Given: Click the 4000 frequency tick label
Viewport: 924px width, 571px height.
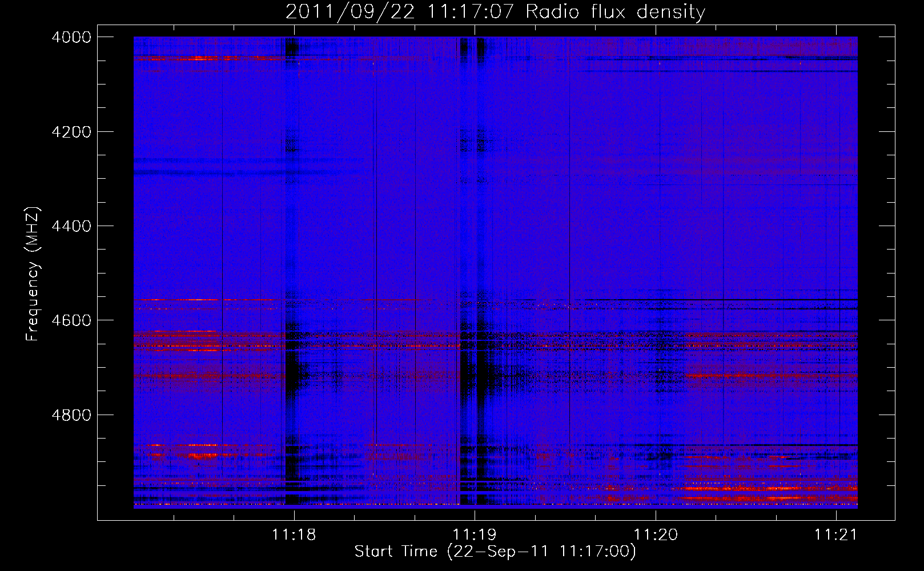Looking at the screenshot, I should [71, 37].
